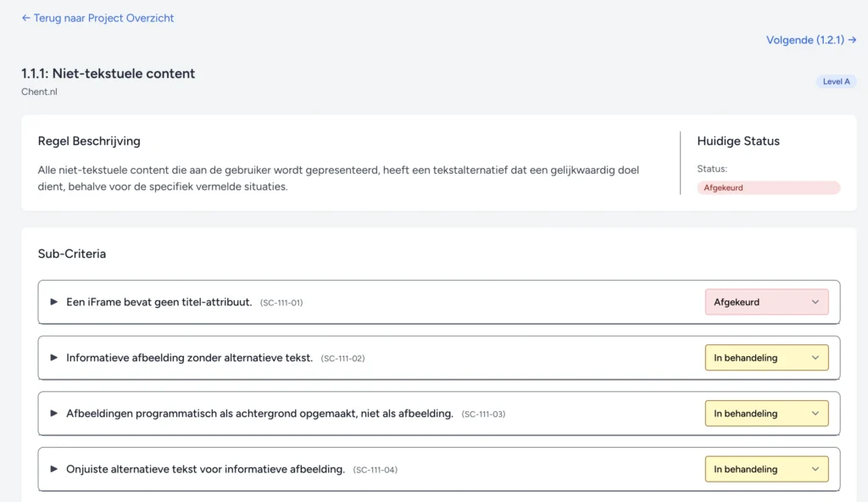
Task: Click the SC-111-01 code label
Action: pyautogui.click(x=281, y=303)
